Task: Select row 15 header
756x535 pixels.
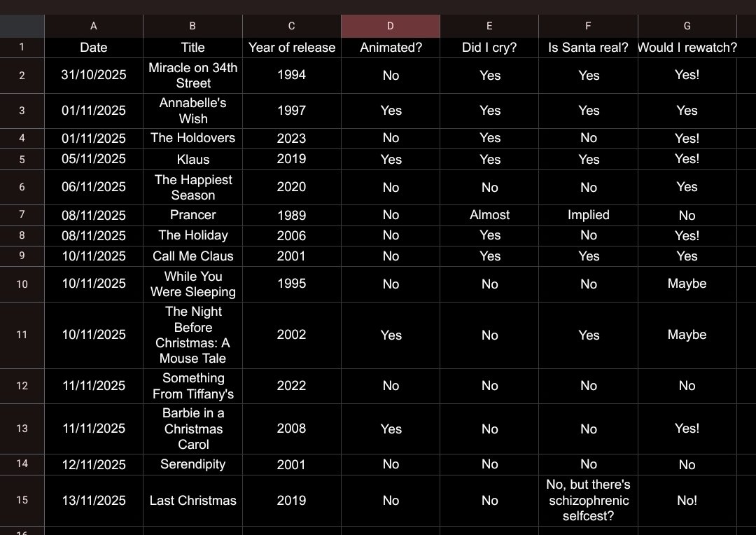Action: coord(22,500)
